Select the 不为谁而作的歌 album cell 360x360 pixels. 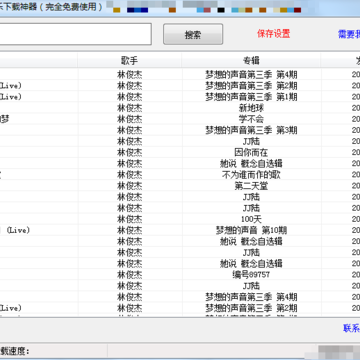tap(251, 175)
